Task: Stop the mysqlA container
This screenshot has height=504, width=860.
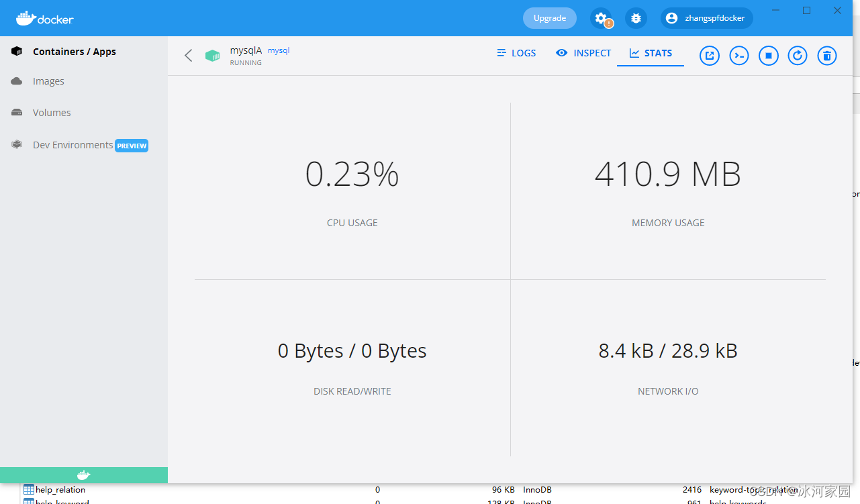Action: pyautogui.click(x=769, y=55)
